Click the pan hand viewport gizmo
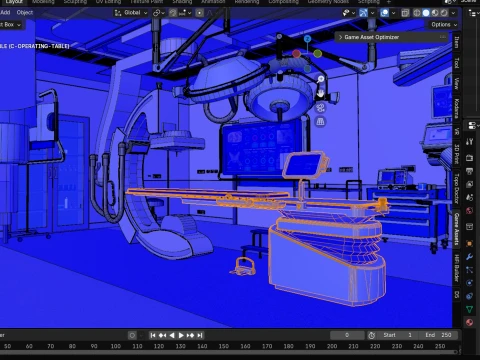The width and height of the screenshot is (480, 360). (320, 94)
